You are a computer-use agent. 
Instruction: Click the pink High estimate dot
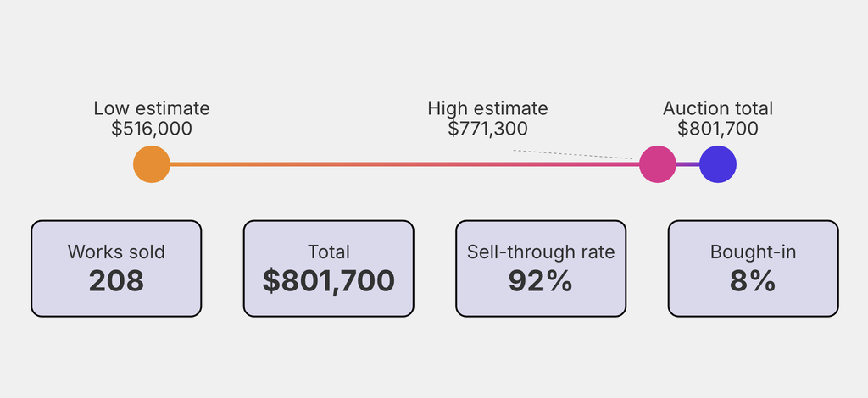(x=657, y=164)
